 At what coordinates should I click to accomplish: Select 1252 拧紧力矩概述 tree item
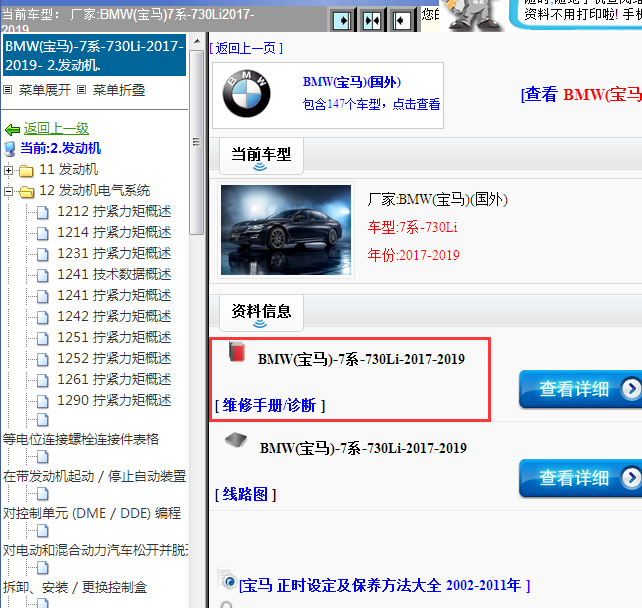(114, 358)
